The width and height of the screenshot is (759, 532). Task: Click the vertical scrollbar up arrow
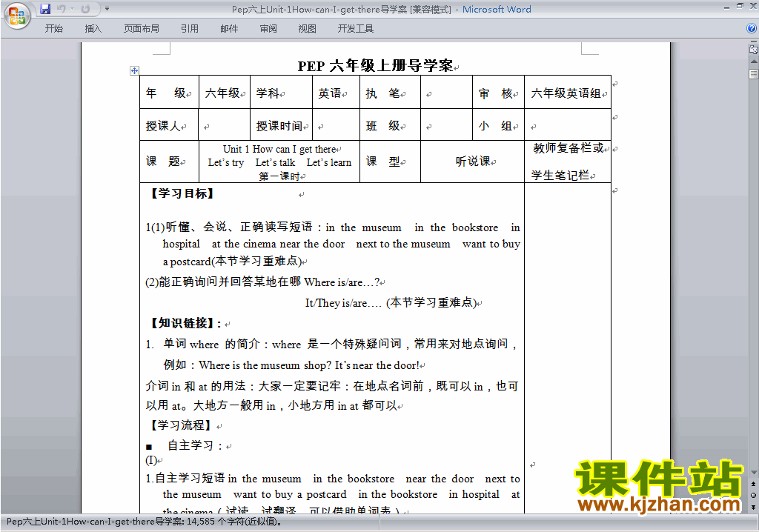pyautogui.click(x=754, y=61)
